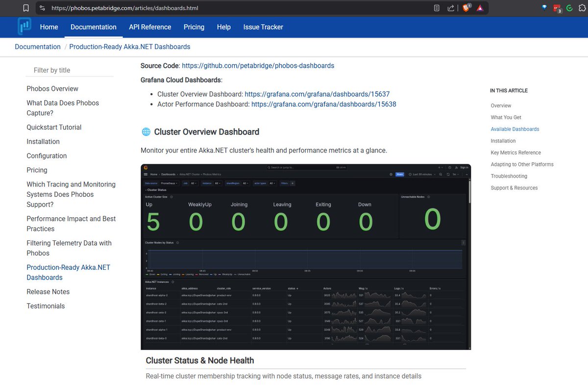Click the browser address bar URL

click(125, 8)
